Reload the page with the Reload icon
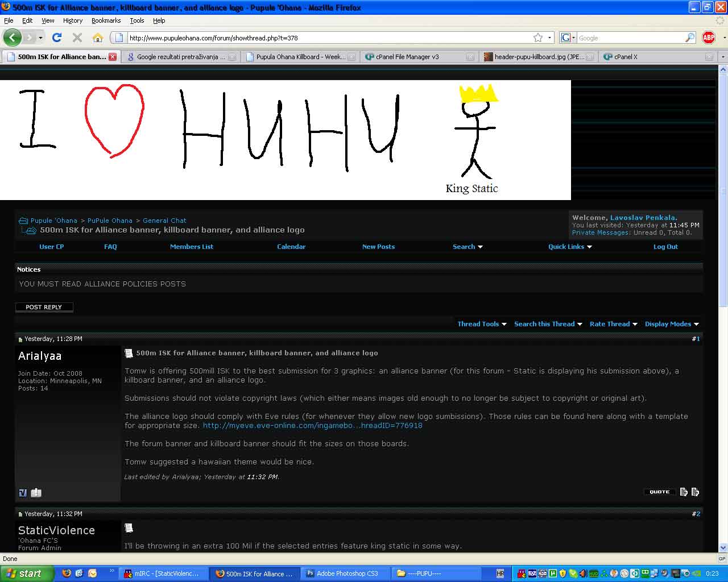The image size is (728, 582). 57,38
